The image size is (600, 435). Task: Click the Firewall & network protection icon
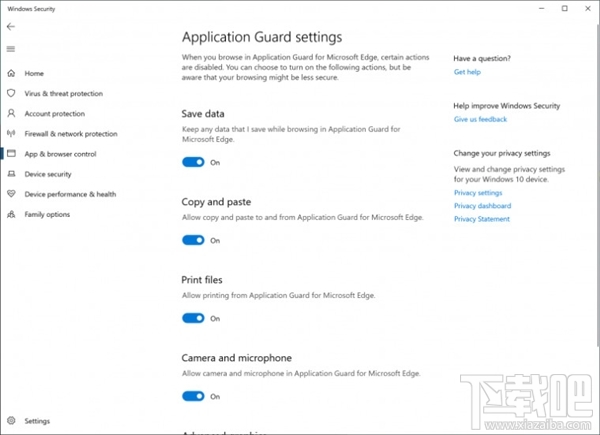[x=11, y=134]
